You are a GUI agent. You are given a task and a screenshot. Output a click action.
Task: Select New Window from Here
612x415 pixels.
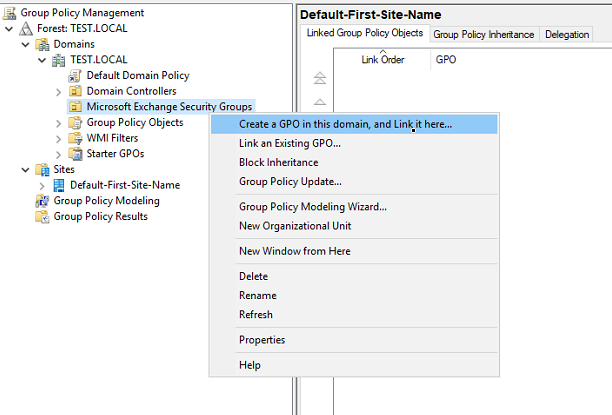(354, 251)
